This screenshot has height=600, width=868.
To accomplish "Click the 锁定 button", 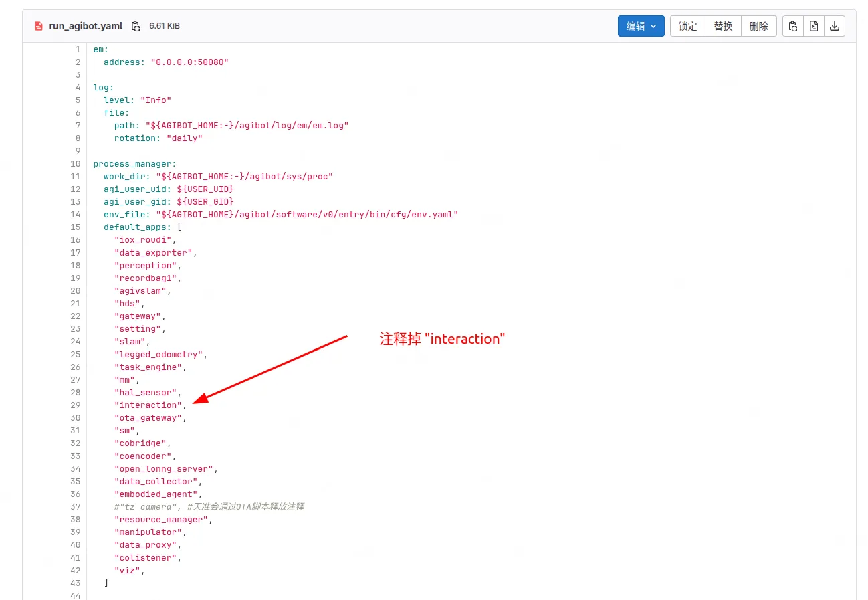I will tap(687, 26).
